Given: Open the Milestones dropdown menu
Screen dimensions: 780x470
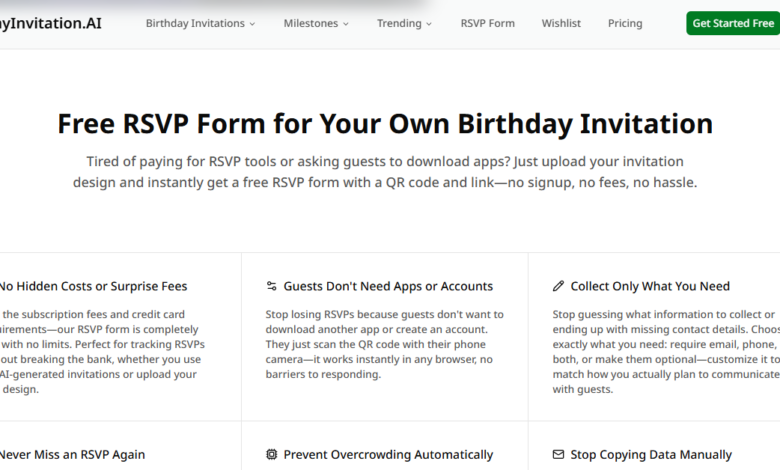Looking at the screenshot, I should [x=316, y=23].
